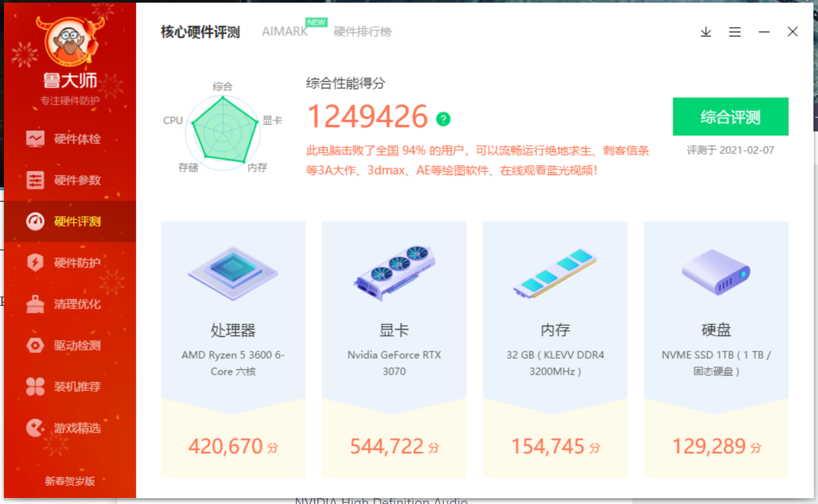Image resolution: width=818 pixels, height=504 pixels.
Task: Click the download arrow icon
Action: coord(706,32)
